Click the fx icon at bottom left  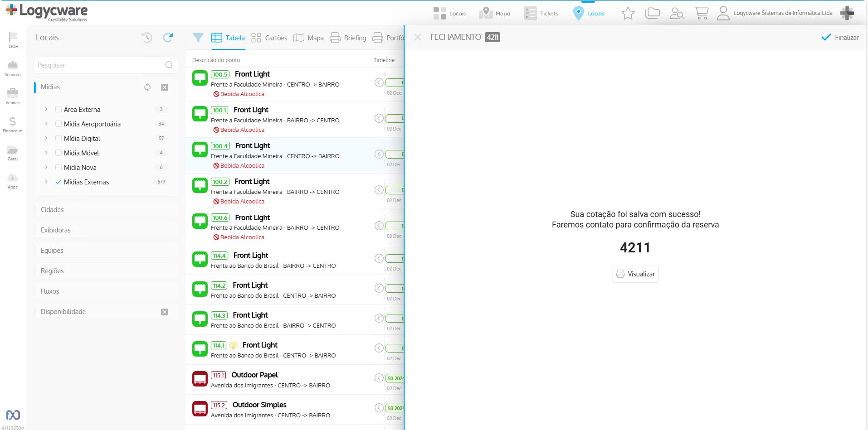click(x=13, y=415)
